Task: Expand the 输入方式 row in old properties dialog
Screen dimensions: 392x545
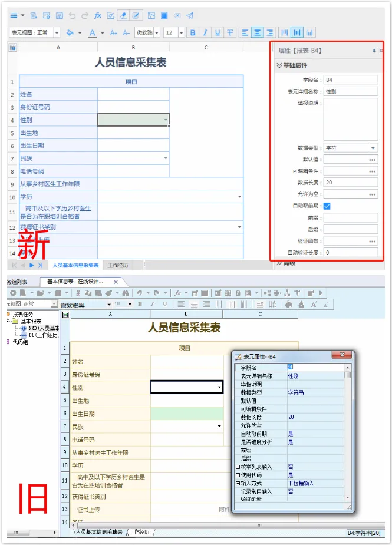Action: click(x=238, y=483)
